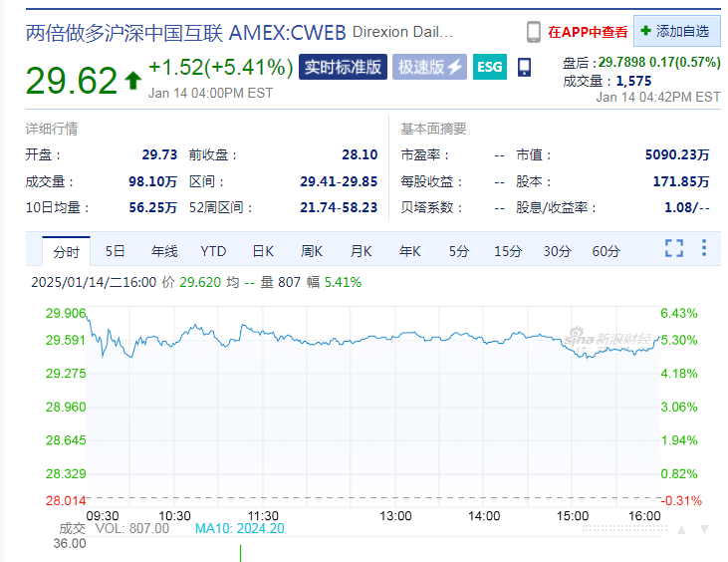The image size is (728, 562).
Task: Open 在APP中查看 link
Action: click(588, 32)
